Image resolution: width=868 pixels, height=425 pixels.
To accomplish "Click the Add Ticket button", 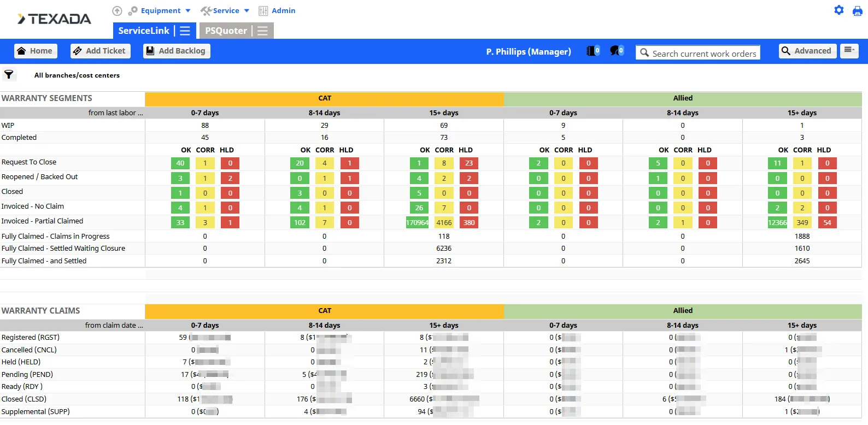I will (x=99, y=51).
